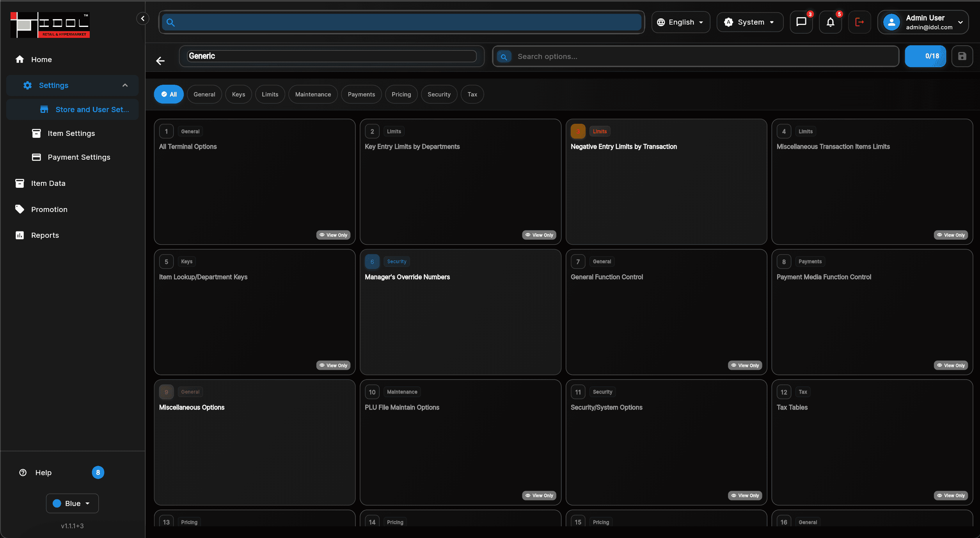Click the IDOL Retail & Hypermarket logo

click(50, 25)
